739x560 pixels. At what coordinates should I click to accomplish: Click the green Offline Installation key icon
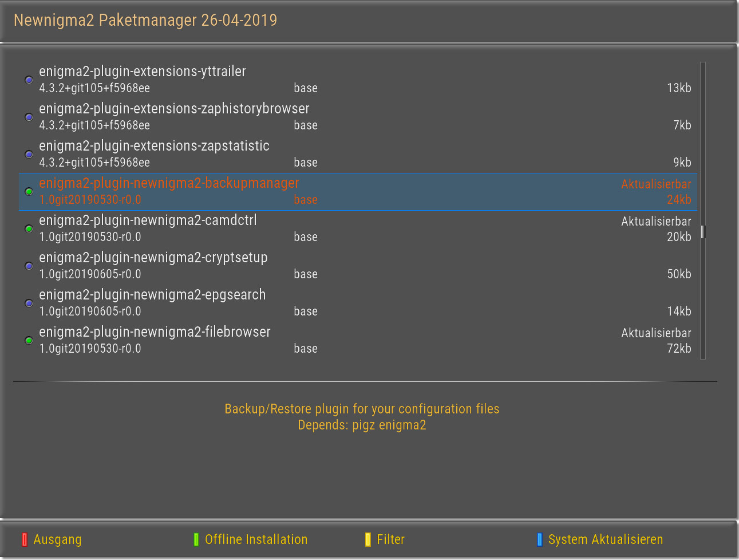point(196,539)
